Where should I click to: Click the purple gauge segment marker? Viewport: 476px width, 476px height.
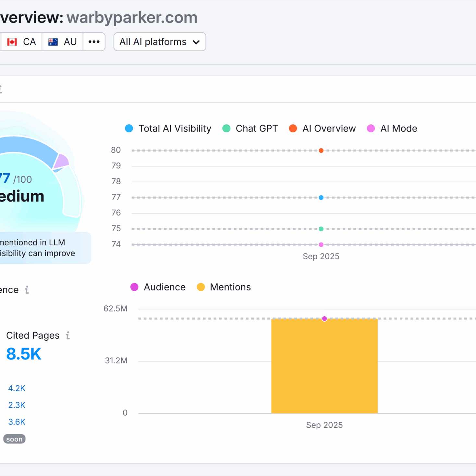coord(61,161)
